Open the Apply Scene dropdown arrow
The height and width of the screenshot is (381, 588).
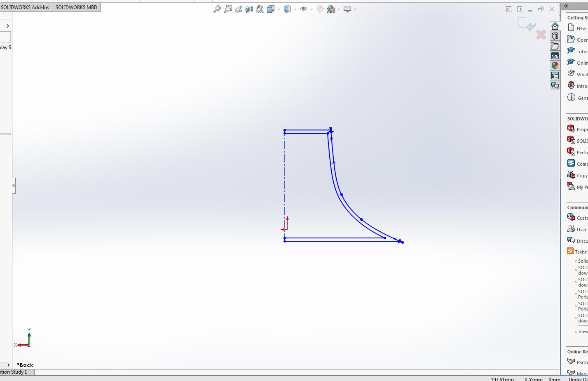pyautogui.click(x=339, y=9)
